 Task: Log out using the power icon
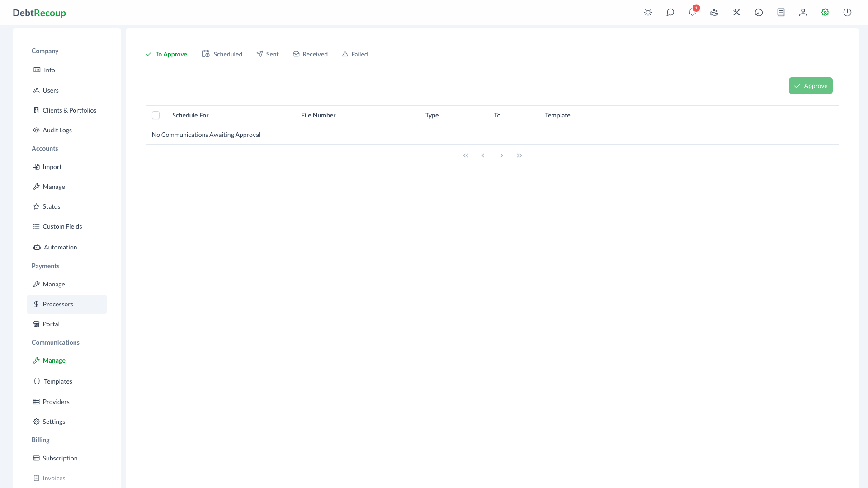tap(847, 12)
